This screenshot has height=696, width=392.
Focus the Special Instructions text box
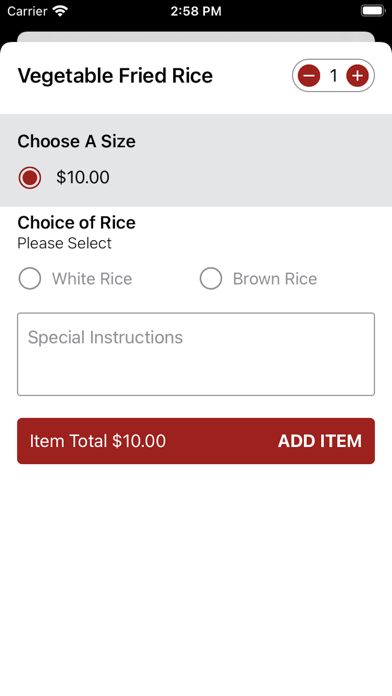click(196, 354)
